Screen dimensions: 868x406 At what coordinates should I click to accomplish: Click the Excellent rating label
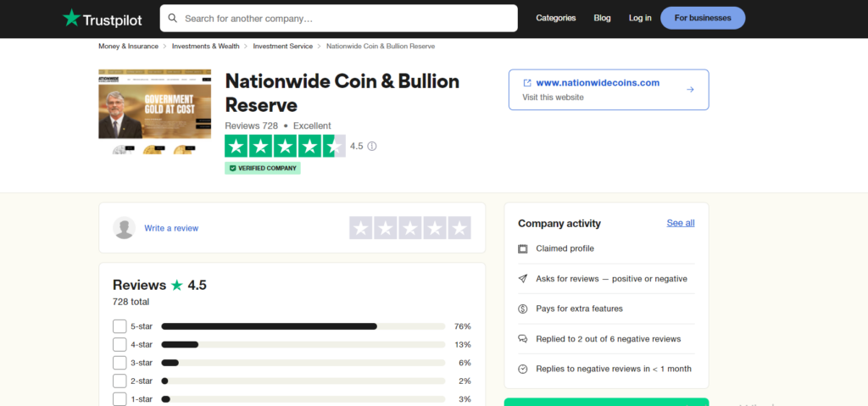coord(312,125)
